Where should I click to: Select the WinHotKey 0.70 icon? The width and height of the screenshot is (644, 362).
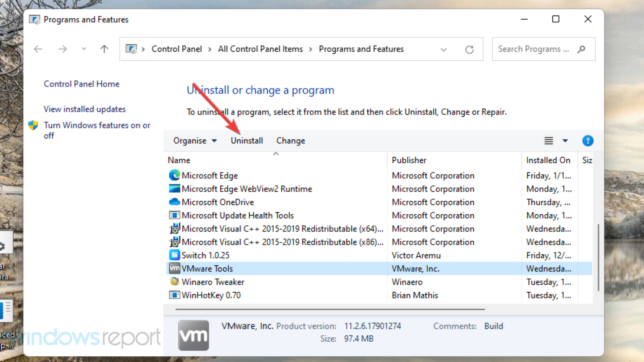(x=174, y=295)
